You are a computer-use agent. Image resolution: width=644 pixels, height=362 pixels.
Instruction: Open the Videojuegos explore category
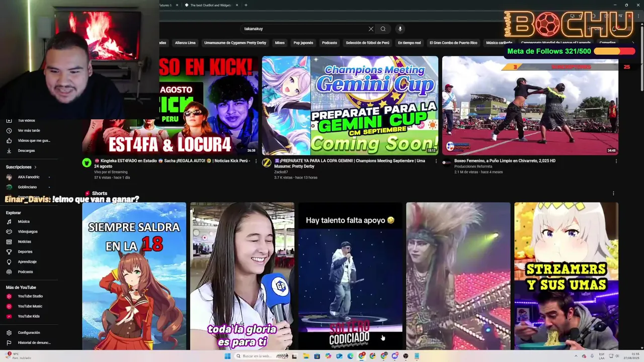[x=28, y=232]
